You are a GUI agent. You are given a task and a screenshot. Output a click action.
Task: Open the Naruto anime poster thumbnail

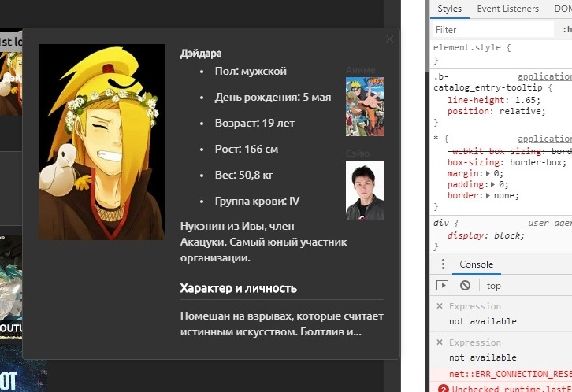pyautogui.click(x=364, y=106)
